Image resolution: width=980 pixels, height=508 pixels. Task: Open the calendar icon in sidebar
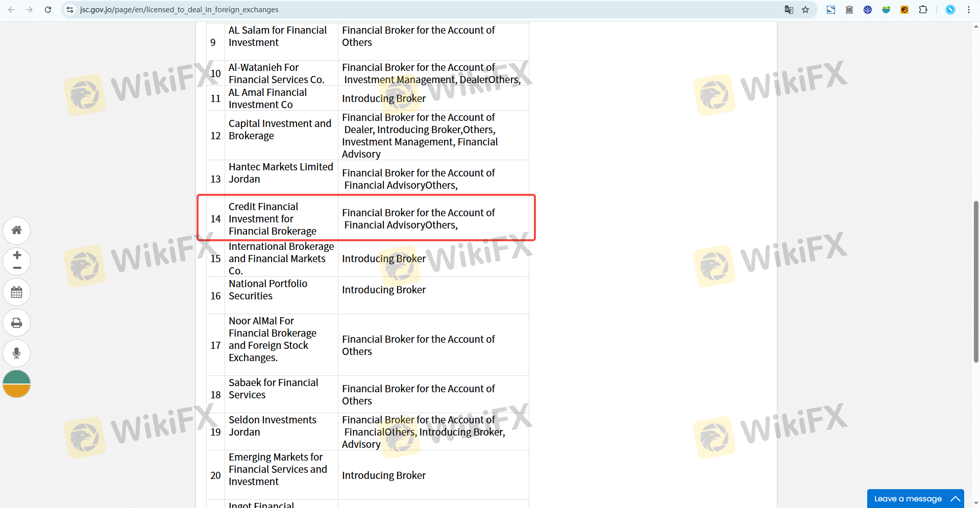tap(17, 292)
